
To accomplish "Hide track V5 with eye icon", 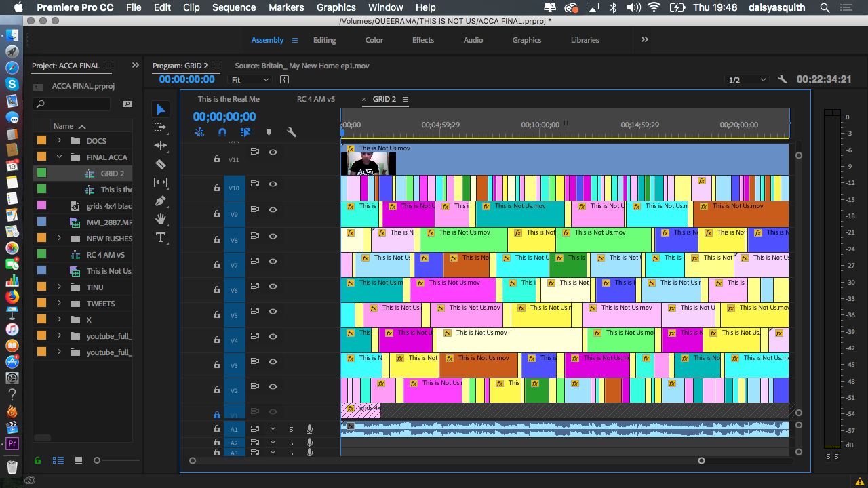I will [x=273, y=312].
